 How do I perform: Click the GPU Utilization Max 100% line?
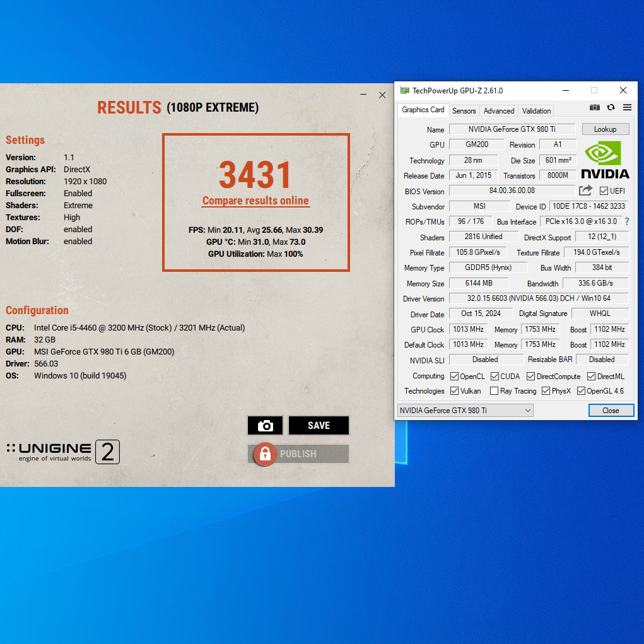tap(255, 254)
